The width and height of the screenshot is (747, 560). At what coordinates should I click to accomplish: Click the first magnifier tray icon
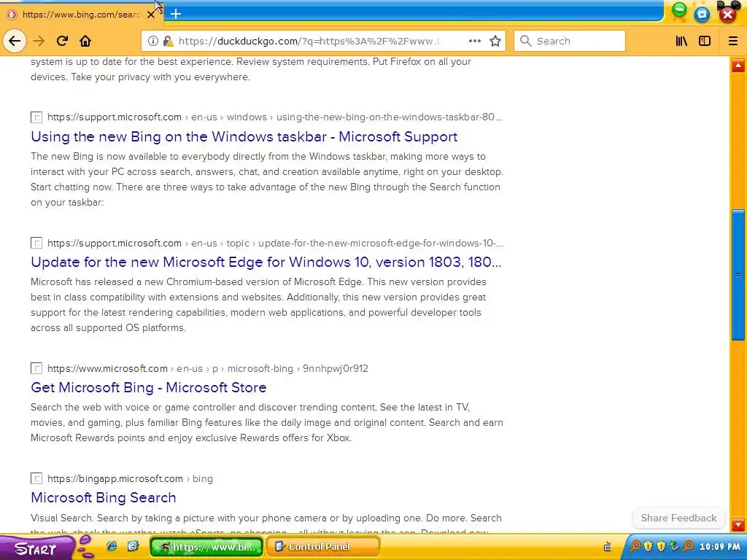click(635, 546)
